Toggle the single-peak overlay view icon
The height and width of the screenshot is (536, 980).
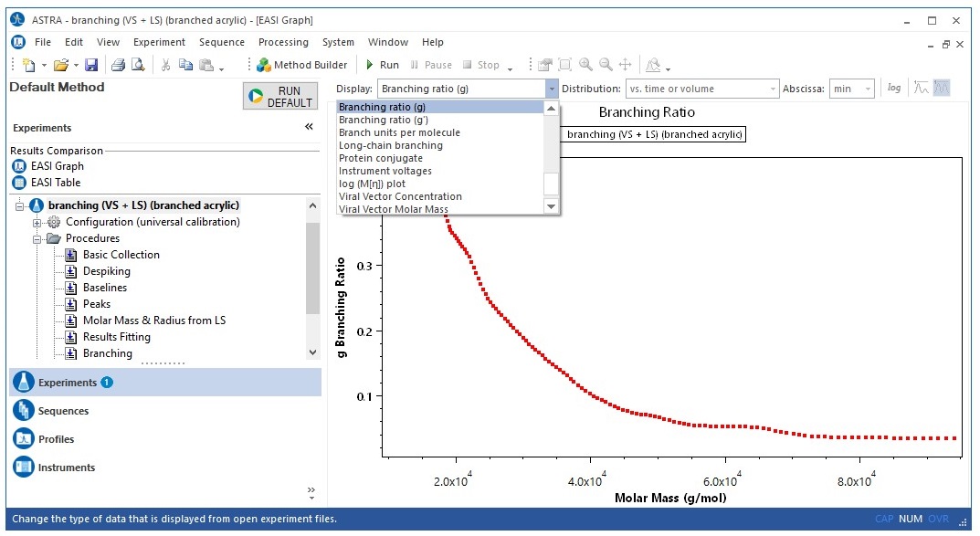tap(922, 88)
